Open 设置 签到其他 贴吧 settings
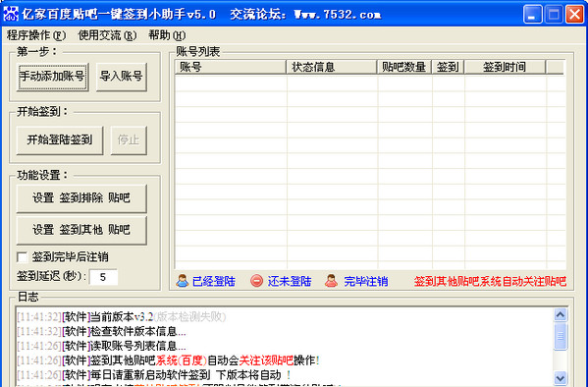The width and height of the screenshot is (588, 387). click(81, 230)
